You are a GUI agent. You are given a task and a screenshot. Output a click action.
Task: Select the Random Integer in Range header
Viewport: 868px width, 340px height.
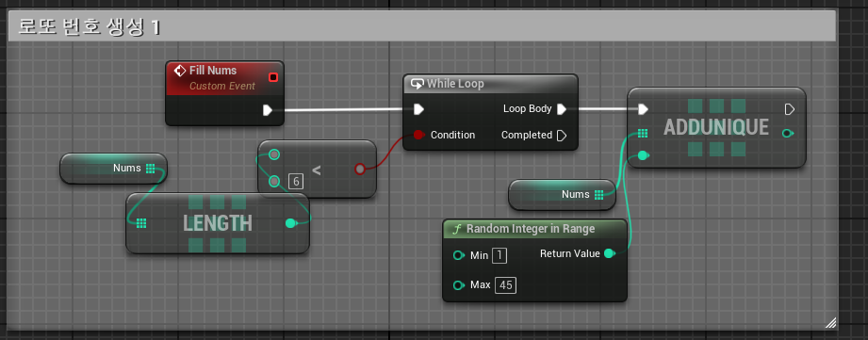(531, 228)
